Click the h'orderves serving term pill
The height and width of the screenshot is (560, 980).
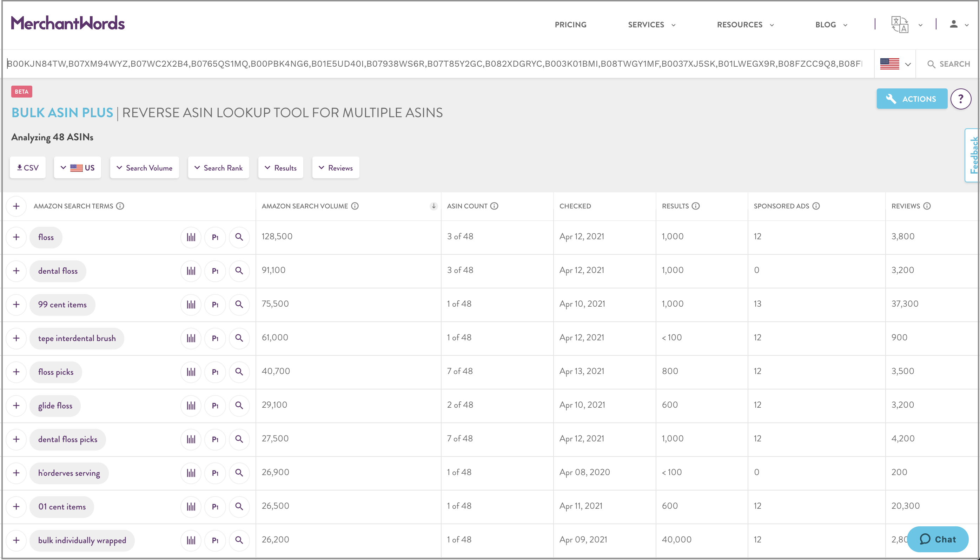[x=69, y=473]
